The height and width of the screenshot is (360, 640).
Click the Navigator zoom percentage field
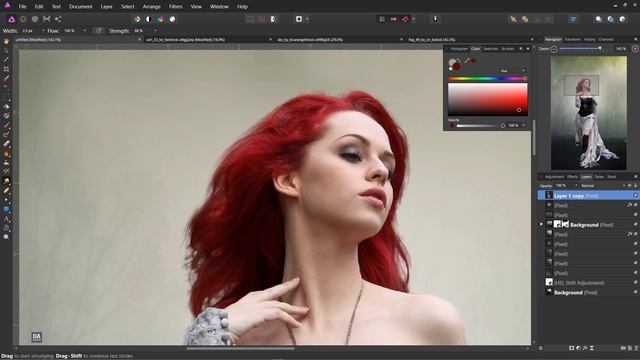coord(621,49)
